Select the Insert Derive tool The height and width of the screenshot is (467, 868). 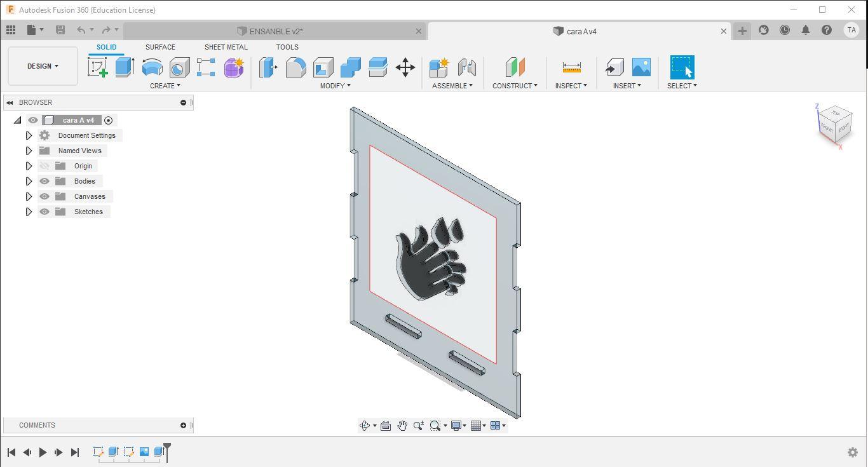point(614,67)
